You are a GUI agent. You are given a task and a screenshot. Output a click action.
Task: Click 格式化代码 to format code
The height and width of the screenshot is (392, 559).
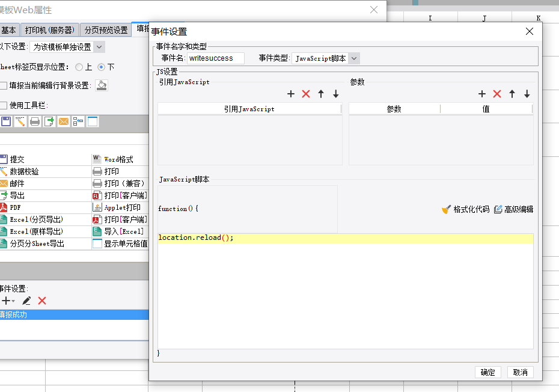(x=466, y=209)
